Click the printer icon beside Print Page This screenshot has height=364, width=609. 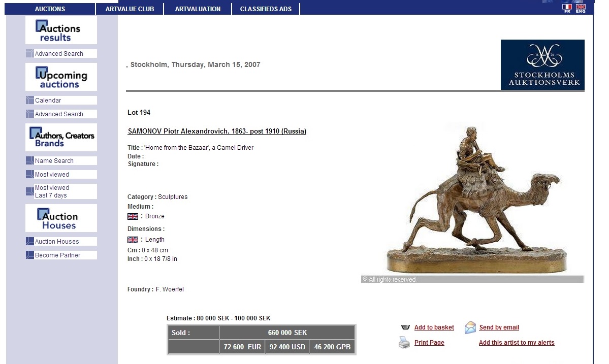coord(404,343)
